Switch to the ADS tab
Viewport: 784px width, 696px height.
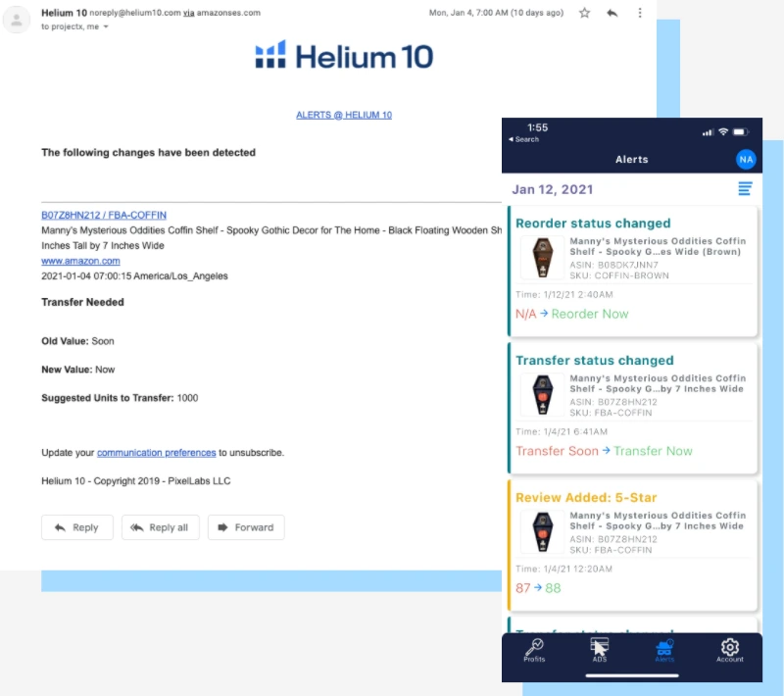coord(599,650)
